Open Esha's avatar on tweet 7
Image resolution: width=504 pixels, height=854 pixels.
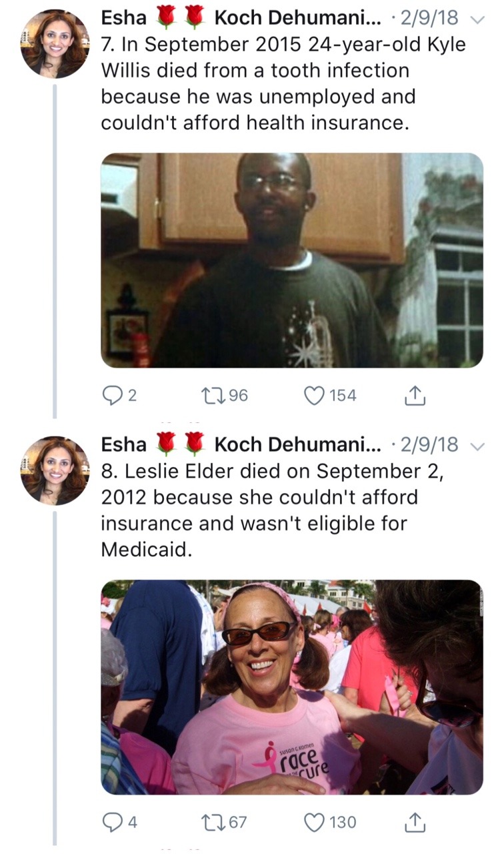(x=55, y=45)
